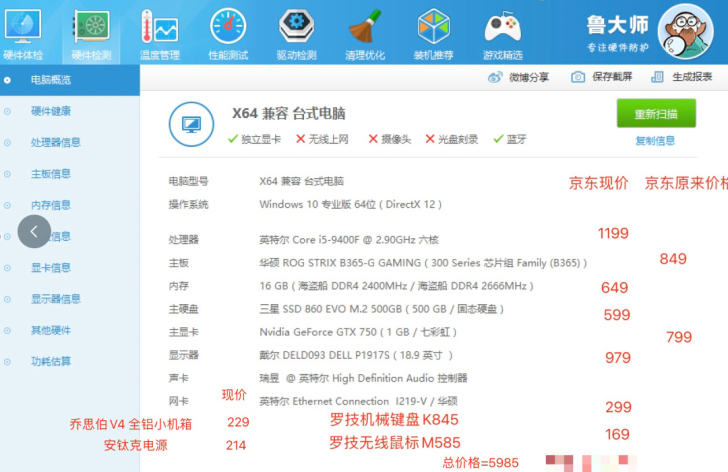The width and height of the screenshot is (728, 472).
Task: Click the 瑞昱 High Definition Audio value
Action: coord(363,378)
